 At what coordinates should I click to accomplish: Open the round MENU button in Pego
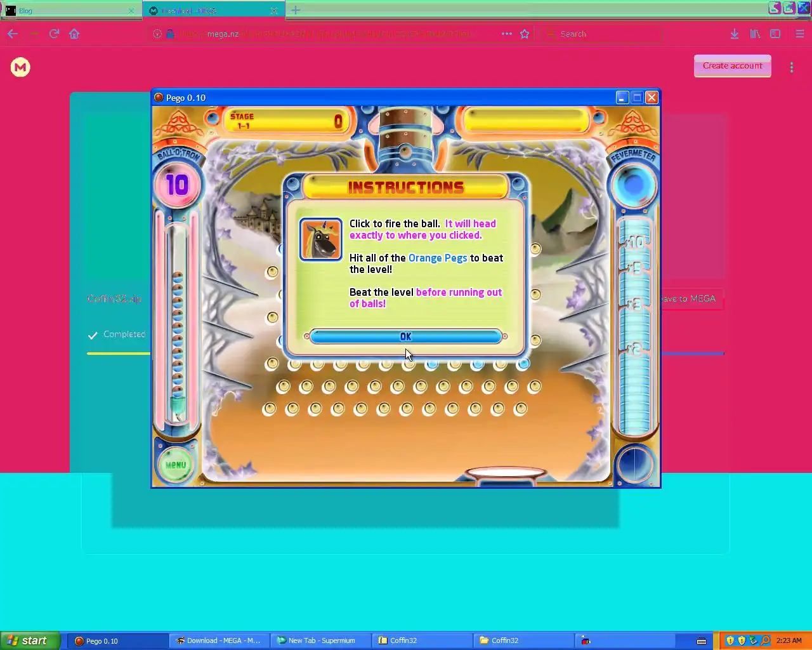pyautogui.click(x=176, y=465)
